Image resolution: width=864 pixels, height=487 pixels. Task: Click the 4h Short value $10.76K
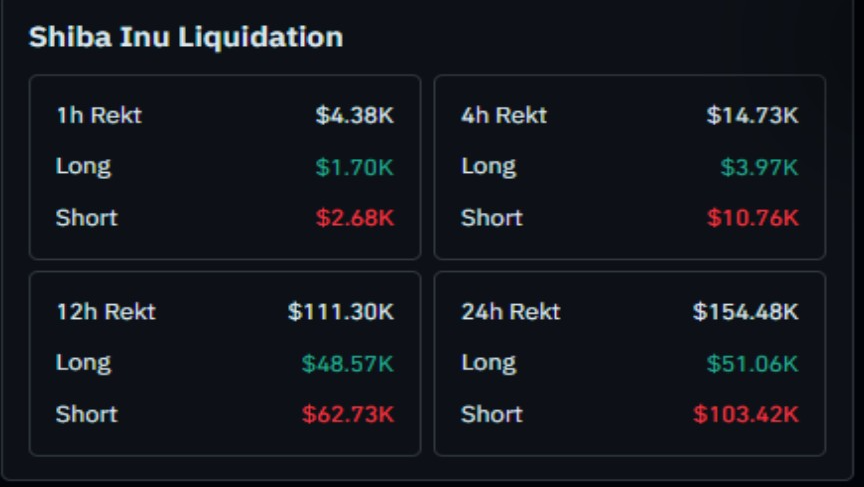click(753, 218)
